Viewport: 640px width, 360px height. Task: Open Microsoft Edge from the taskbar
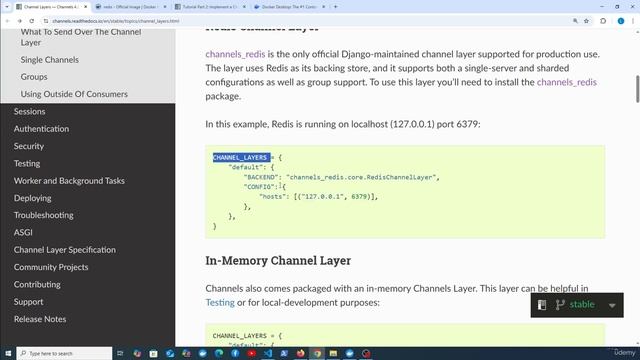(x=219, y=353)
